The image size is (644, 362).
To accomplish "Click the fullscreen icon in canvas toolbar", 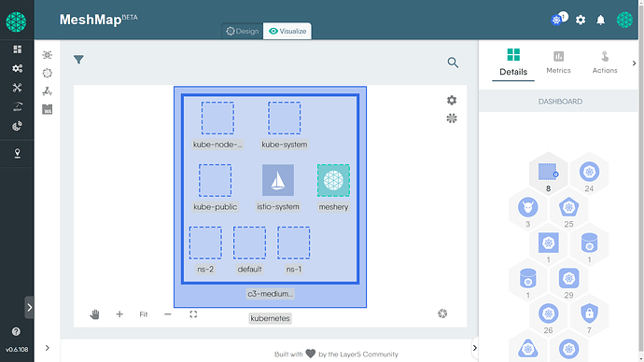I will (x=193, y=314).
